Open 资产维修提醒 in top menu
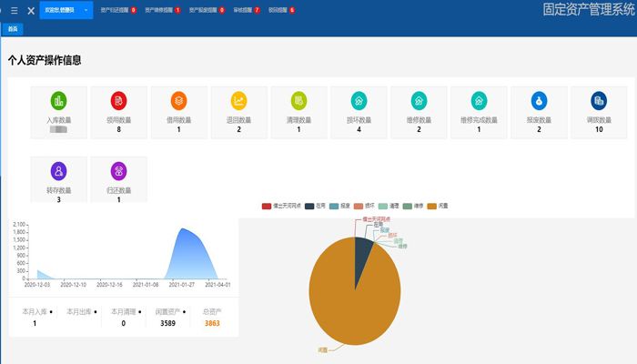Image resolution: width=637 pixels, height=364 pixels. [161, 10]
